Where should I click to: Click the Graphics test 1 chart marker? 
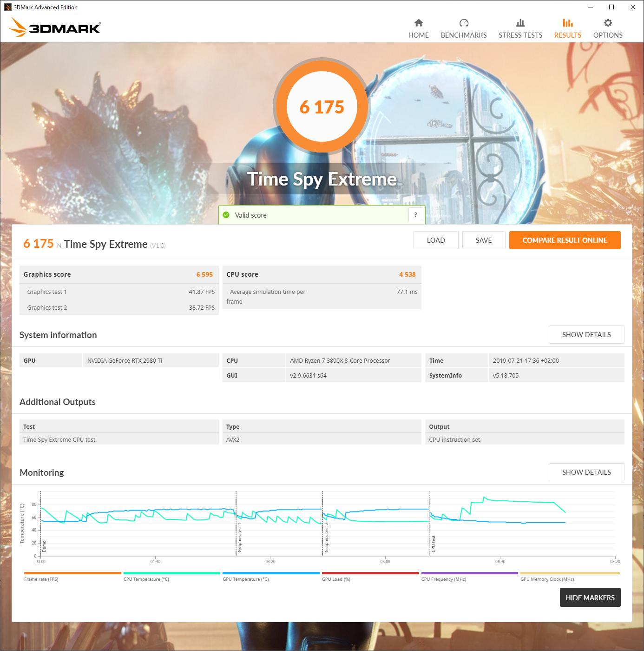tap(240, 537)
